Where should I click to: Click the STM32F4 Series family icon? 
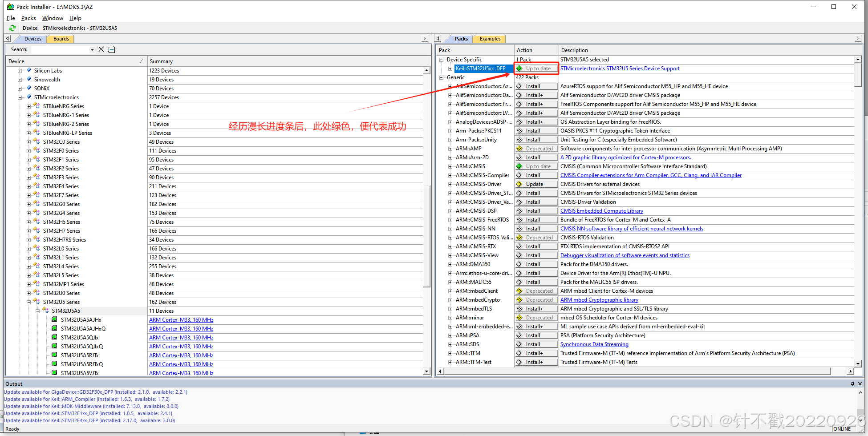pos(37,186)
